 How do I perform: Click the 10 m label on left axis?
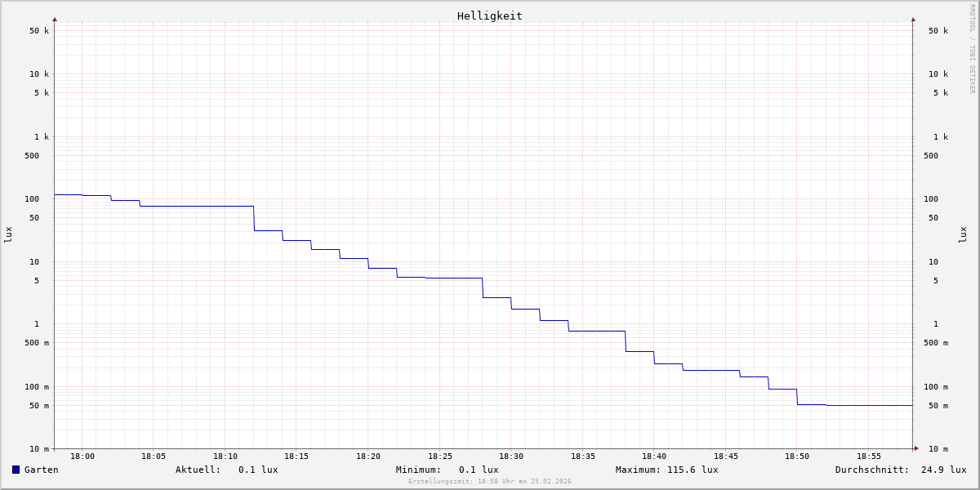pos(39,449)
